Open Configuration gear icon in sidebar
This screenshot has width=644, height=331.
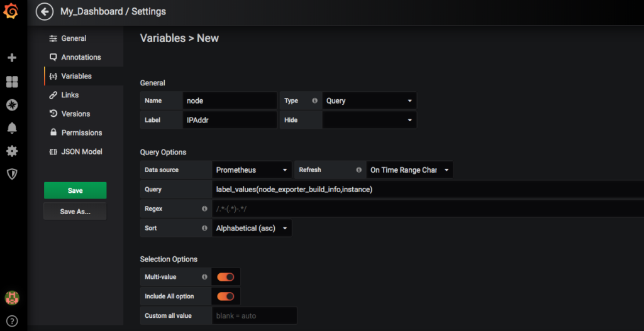[x=12, y=151]
